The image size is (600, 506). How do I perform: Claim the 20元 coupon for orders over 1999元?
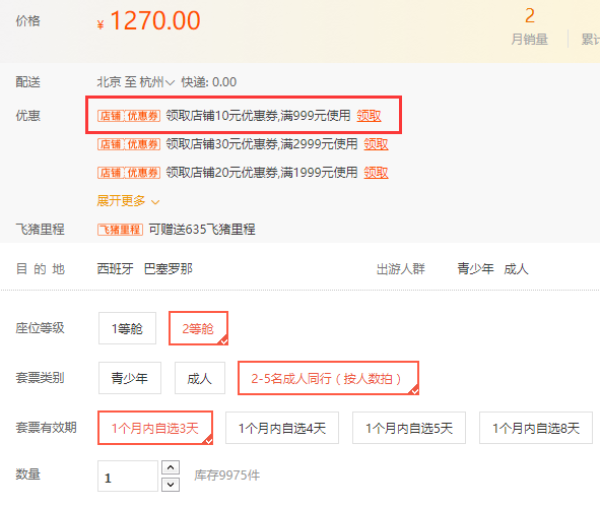(x=376, y=173)
